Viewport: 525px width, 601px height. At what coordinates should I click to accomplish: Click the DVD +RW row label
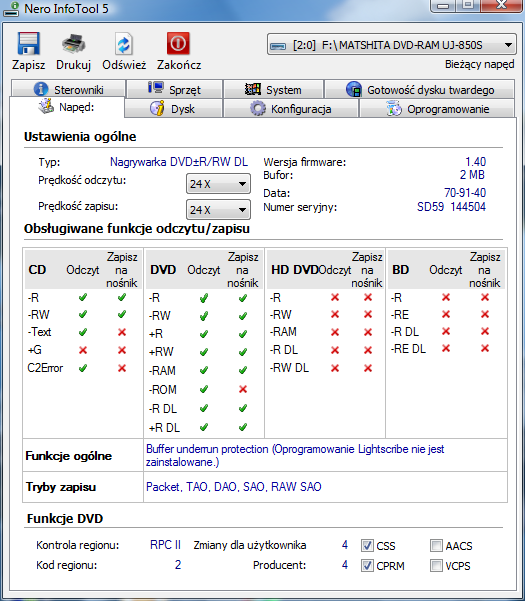161,351
